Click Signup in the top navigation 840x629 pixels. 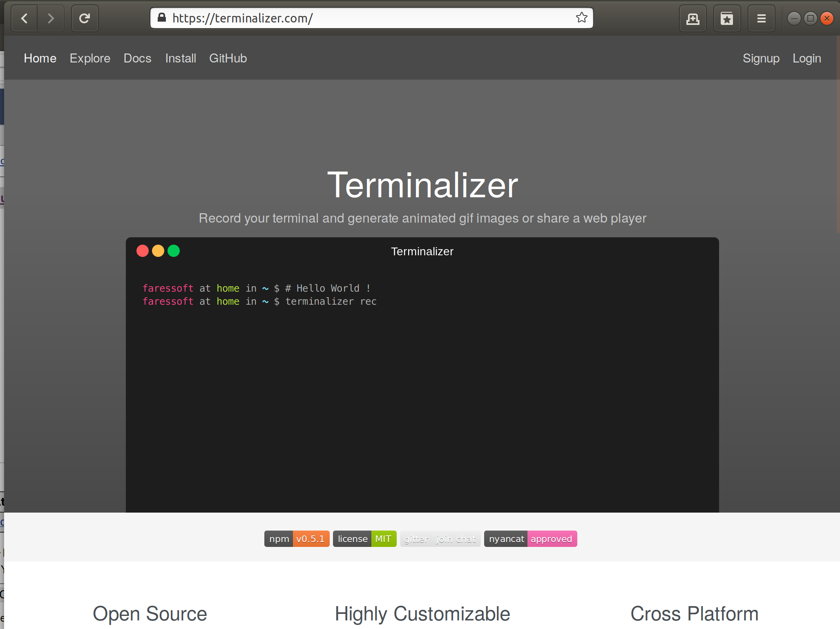tap(761, 58)
